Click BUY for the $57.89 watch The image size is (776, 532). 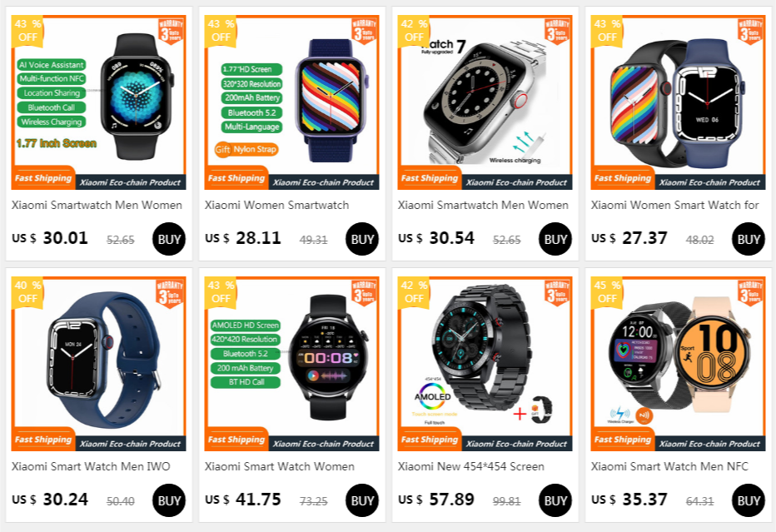tap(555, 500)
